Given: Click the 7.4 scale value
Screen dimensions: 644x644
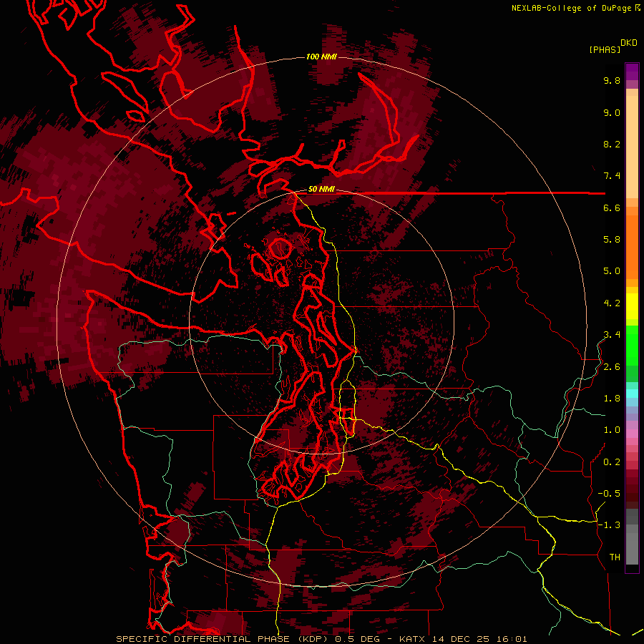Looking at the screenshot, I should [612, 176].
